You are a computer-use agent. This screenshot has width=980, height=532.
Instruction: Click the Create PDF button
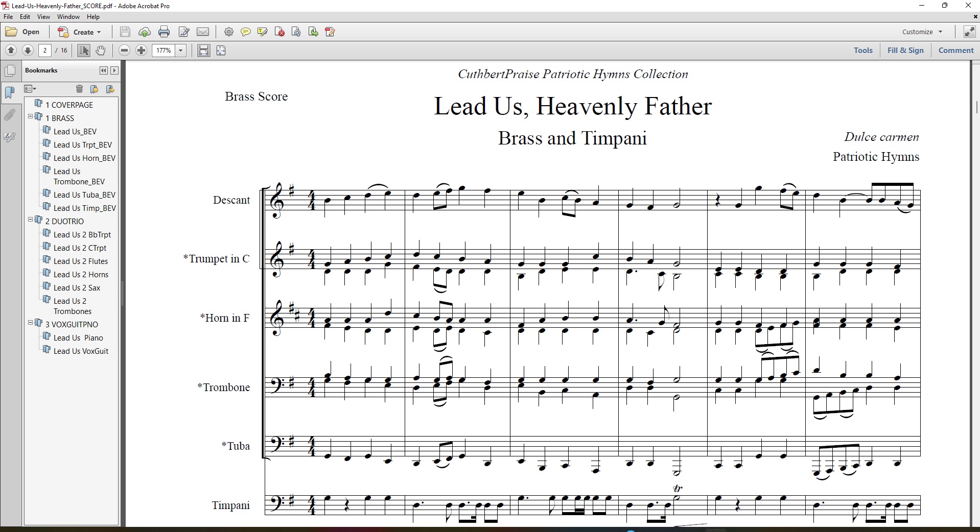(x=79, y=32)
